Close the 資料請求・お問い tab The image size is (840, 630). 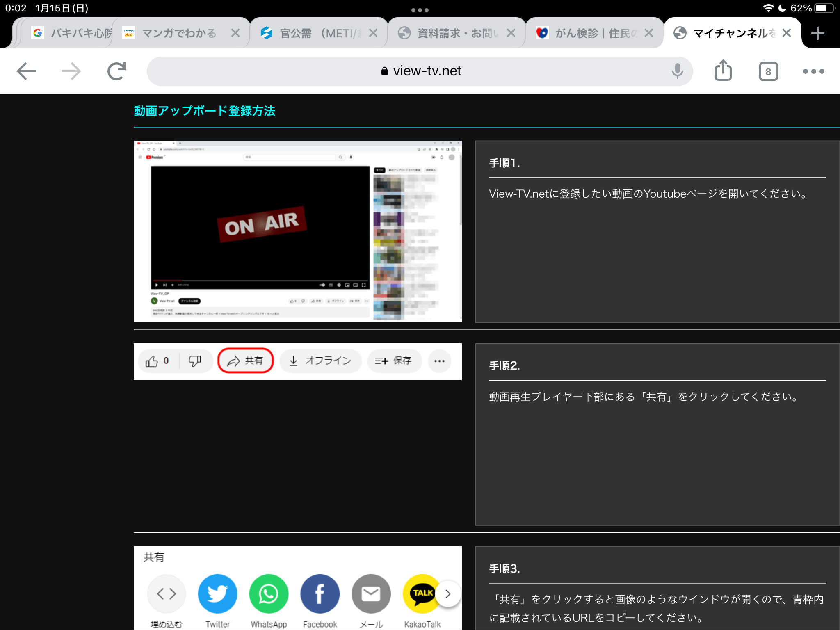[511, 33]
